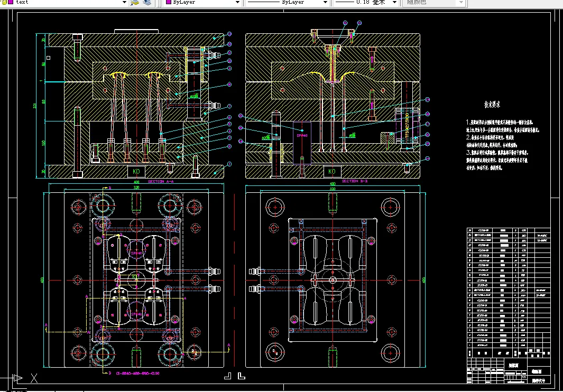
Task: Click the SP040 label in Section B-B
Action: (302, 136)
